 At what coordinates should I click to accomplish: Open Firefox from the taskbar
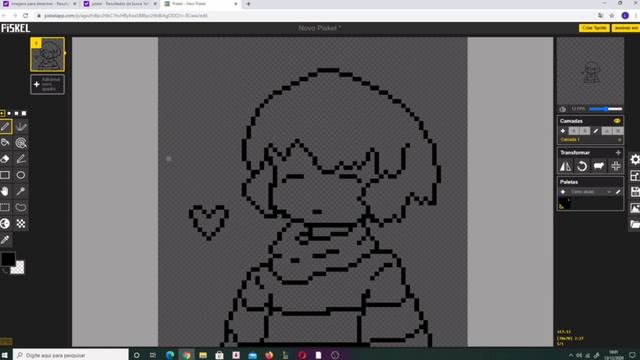[x=269, y=355]
